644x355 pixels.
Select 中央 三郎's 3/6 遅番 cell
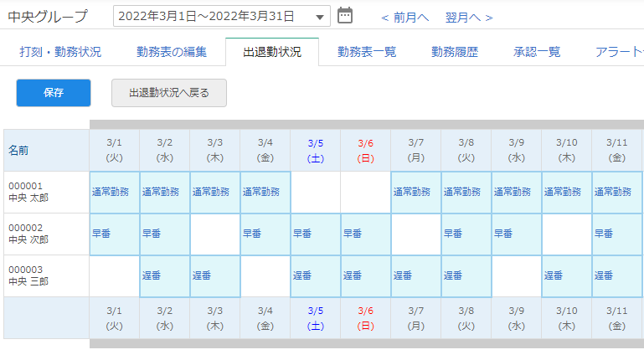(365, 275)
